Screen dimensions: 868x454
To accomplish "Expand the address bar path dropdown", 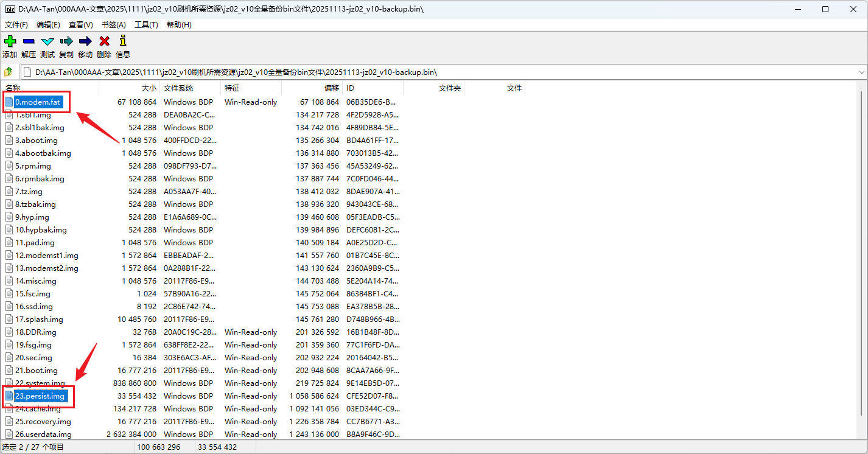I will (x=861, y=72).
